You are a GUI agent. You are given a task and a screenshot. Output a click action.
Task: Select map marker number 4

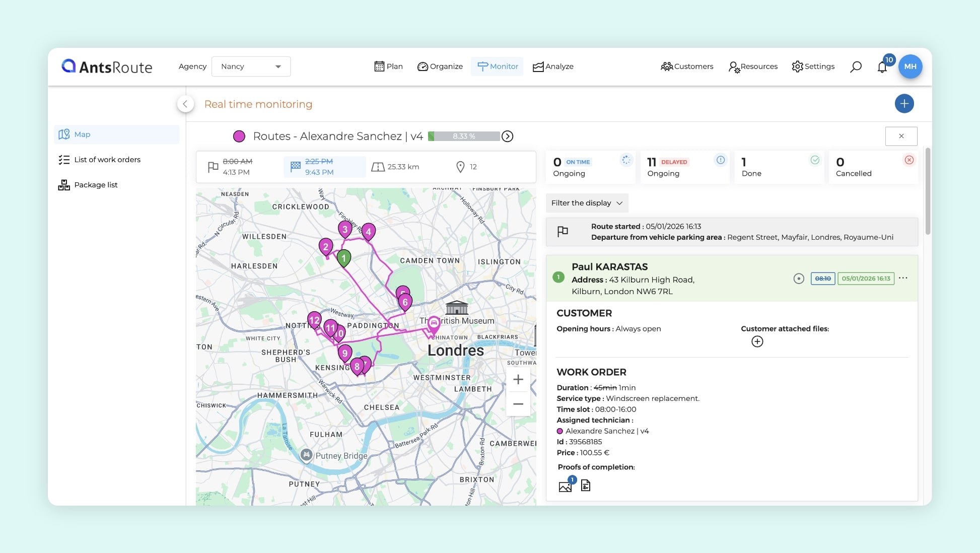pos(369,231)
